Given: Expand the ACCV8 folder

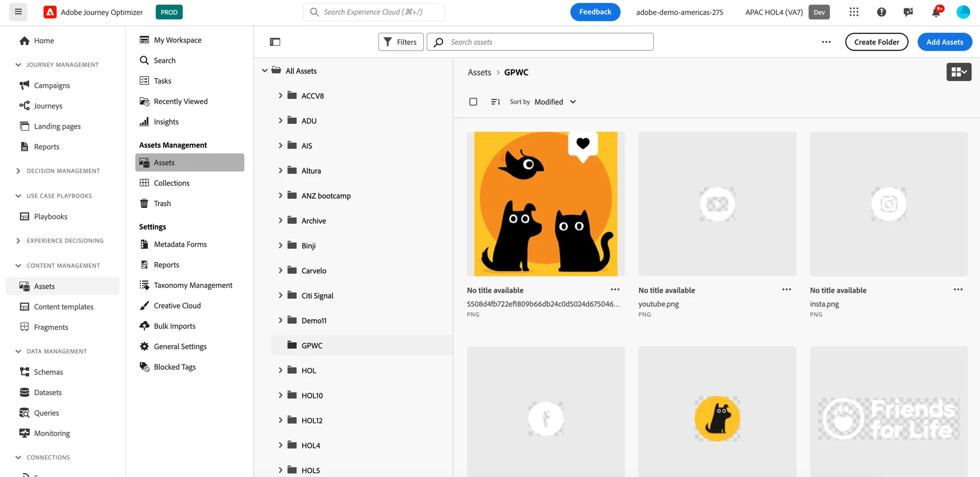Looking at the screenshot, I should [281, 95].
